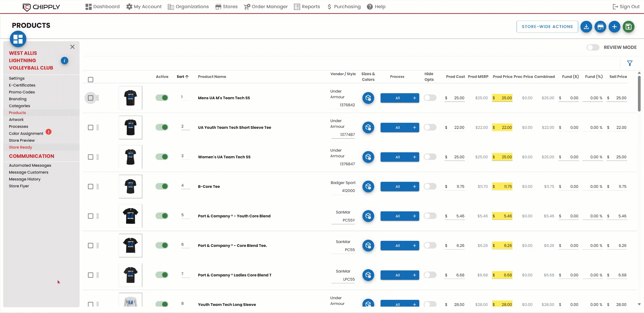Click the green save icon button

[x=628, y=27]
